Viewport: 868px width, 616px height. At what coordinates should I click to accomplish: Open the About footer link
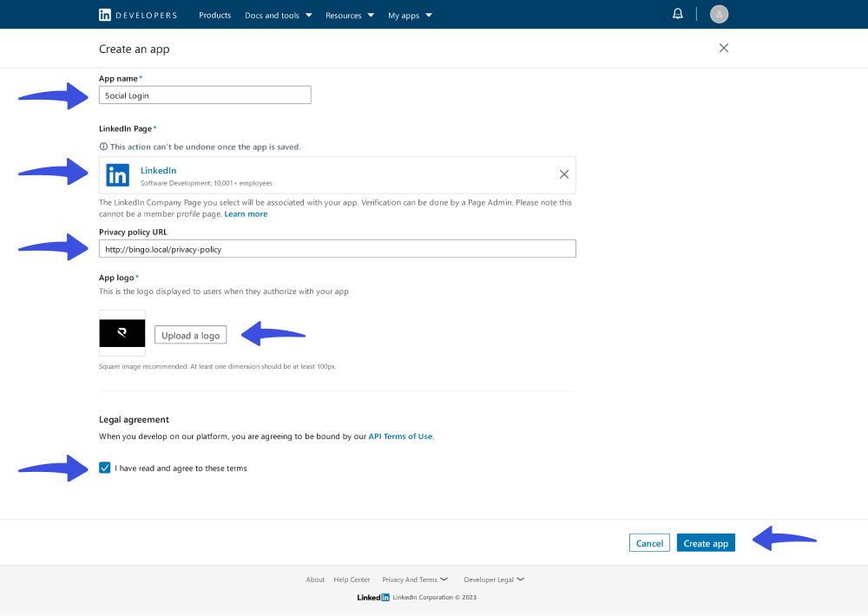[316, 580]
